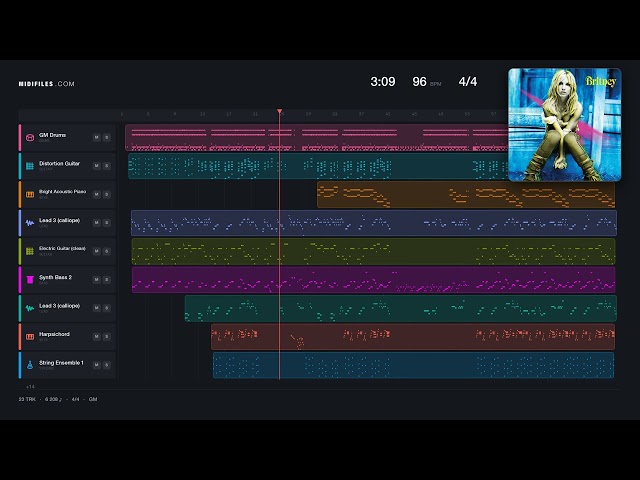The height and width of the screenshot is (480, 640).
Task: Click the 23 TRK count in footer
Action: (x=27, y=399)
